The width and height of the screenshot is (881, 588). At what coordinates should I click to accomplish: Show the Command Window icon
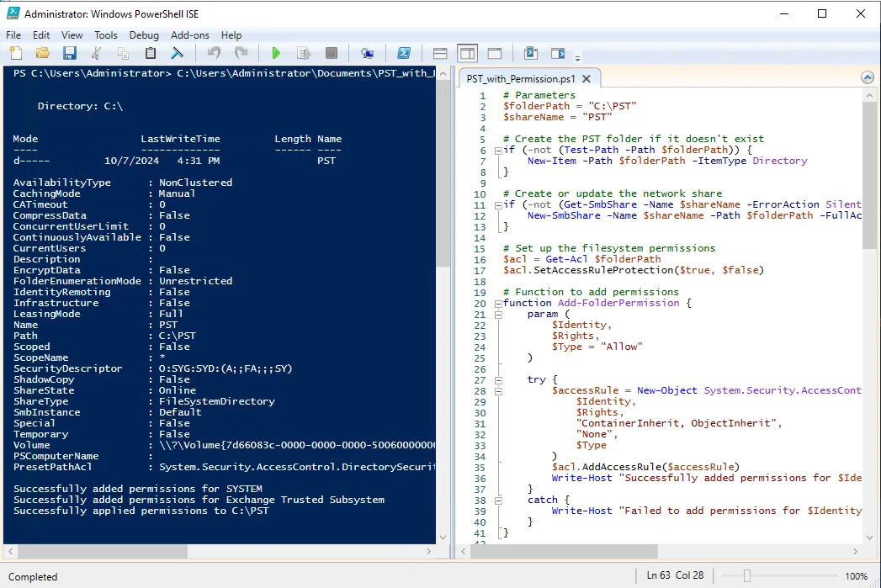pos(531,53)
